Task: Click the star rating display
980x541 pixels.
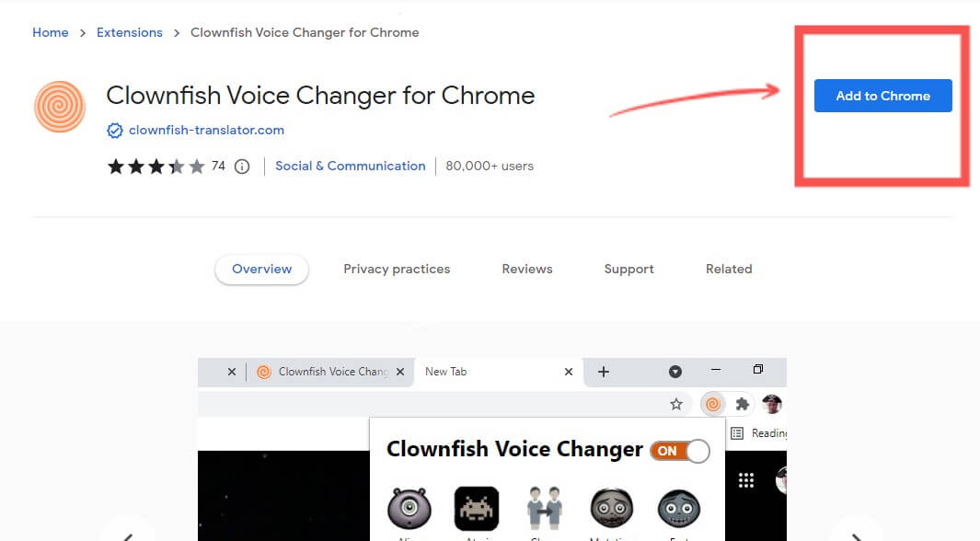Action: (x=156, y=167)
